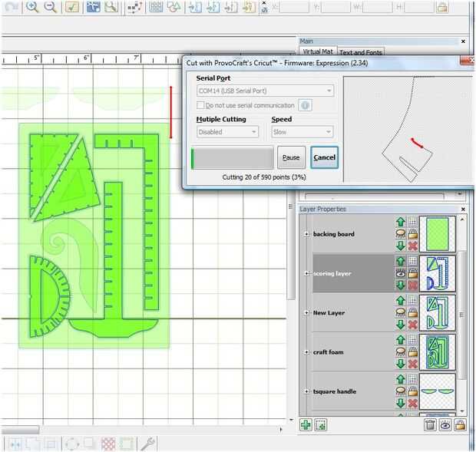This screenshot has width=476, height=452.
Task: Move tsquare handle layer up
Action: [x=401, y=379]
